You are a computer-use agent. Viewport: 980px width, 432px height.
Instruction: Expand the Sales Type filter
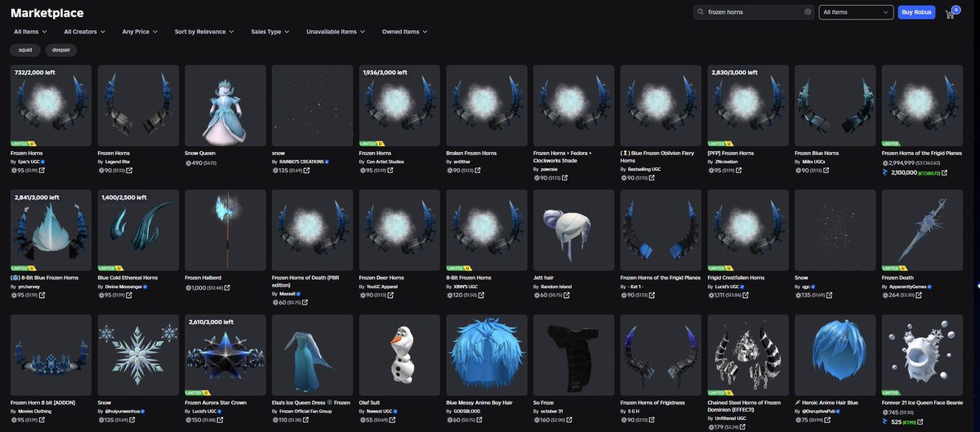pyautogui.click(x=270, y=32)
